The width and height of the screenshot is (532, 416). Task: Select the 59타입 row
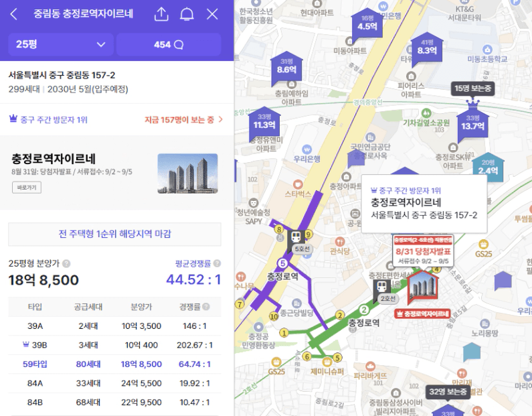click(x=114, y=364)
